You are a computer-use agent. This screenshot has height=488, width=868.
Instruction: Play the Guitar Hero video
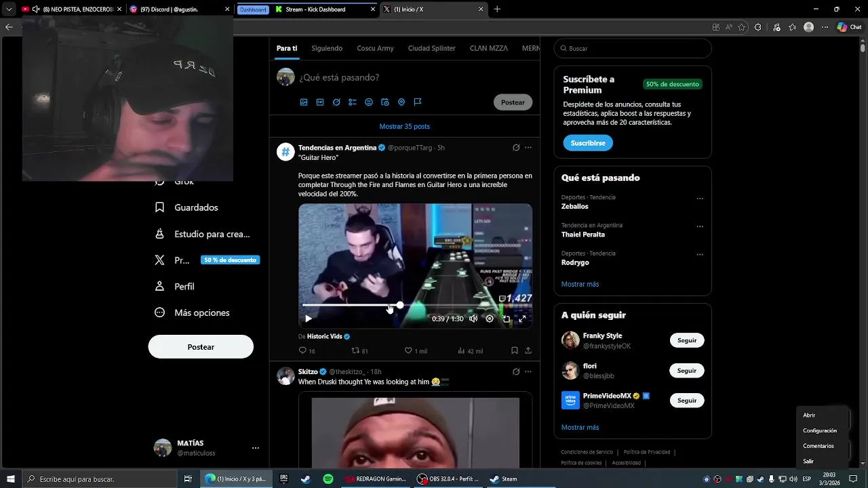point(308,319)
